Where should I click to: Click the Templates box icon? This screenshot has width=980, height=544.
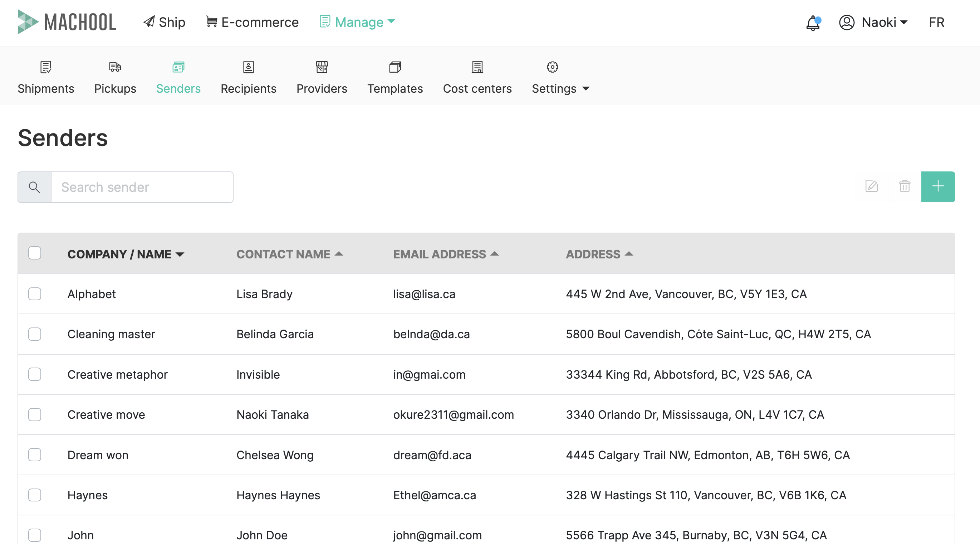coord(395,67)
